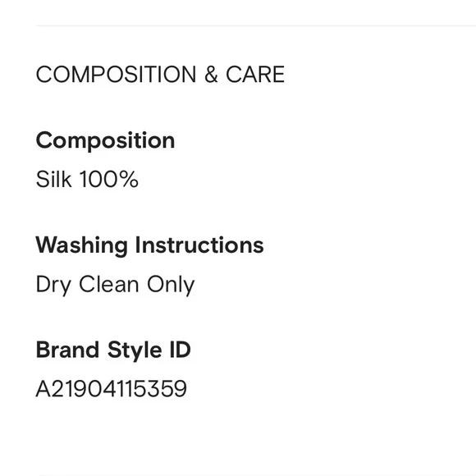Click the word Silk
The width and height of the screenshot is (476, 476).
[53, 179]
